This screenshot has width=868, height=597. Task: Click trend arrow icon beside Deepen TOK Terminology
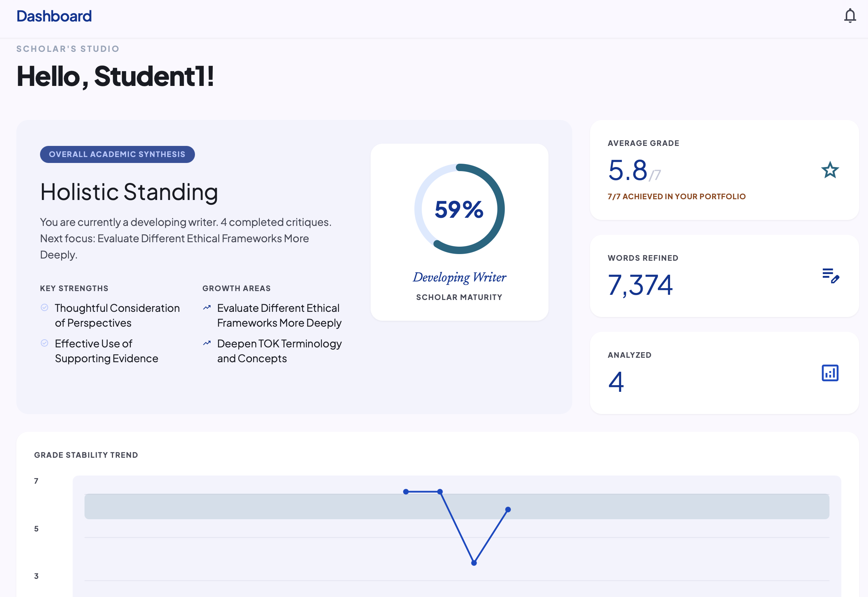(x=207, y=343)
